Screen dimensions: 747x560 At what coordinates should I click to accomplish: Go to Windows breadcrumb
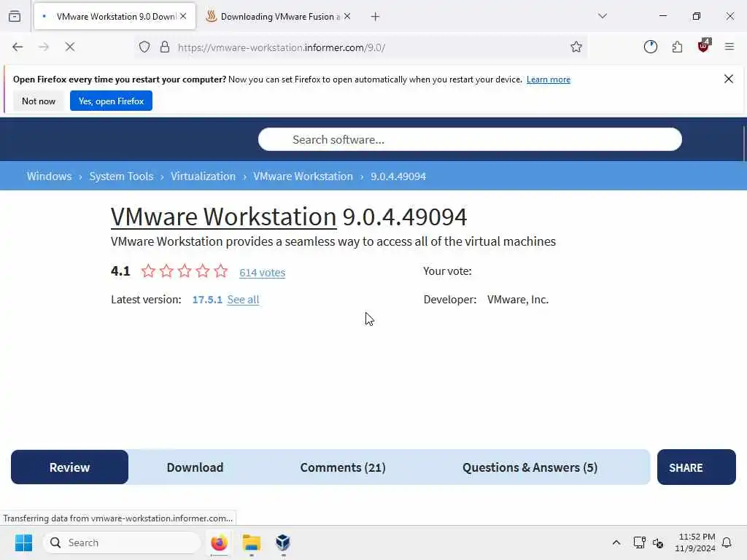pyautogui.click(x=49, y=176)
